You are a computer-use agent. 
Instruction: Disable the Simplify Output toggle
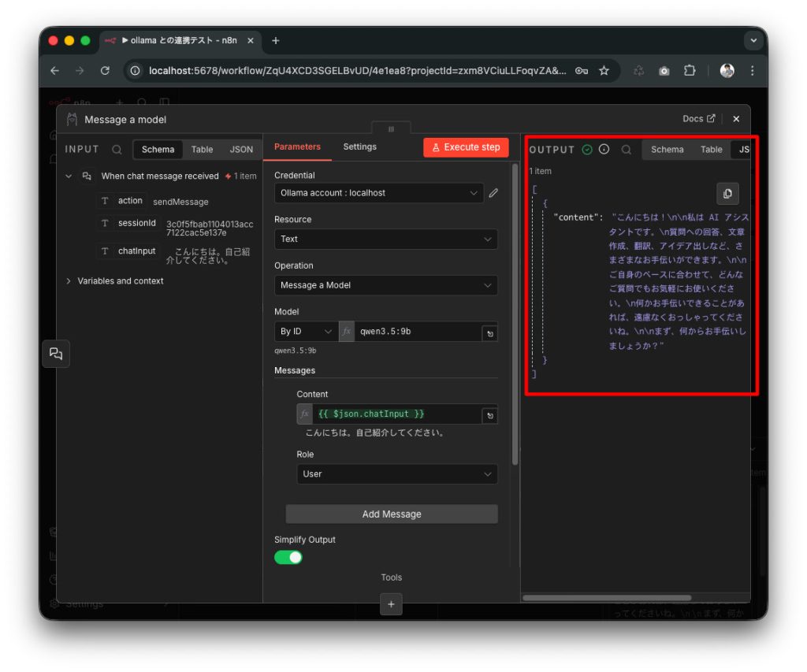pyautogui.click(x=288, y=556)
